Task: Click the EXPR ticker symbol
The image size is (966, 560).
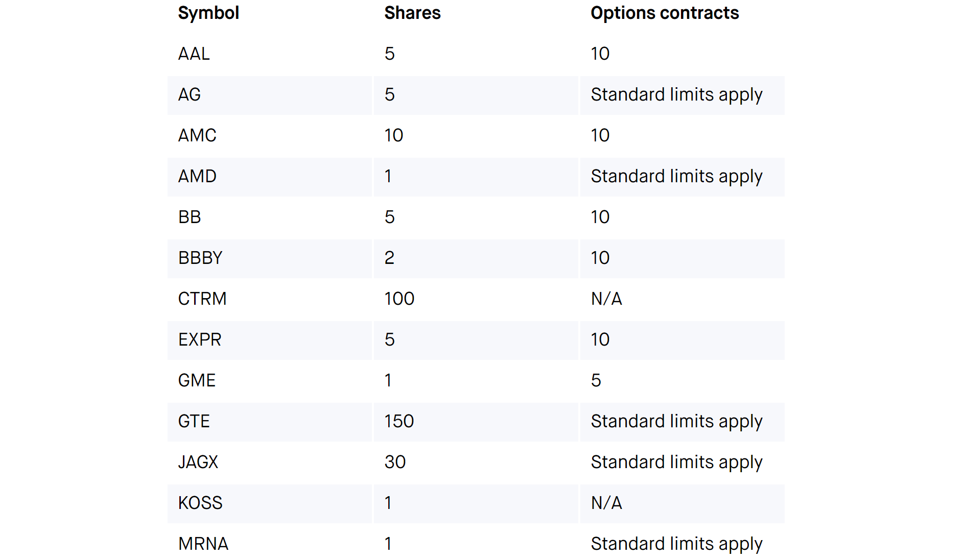Action: pos(200,340)
